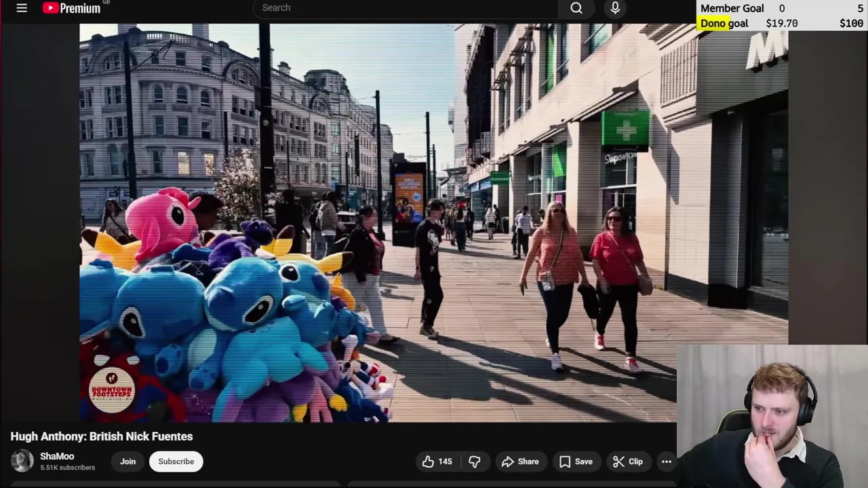The height and width of the screenshot is (488, 868).
Task: Focus the Search input field
Action: pos(406,8)
